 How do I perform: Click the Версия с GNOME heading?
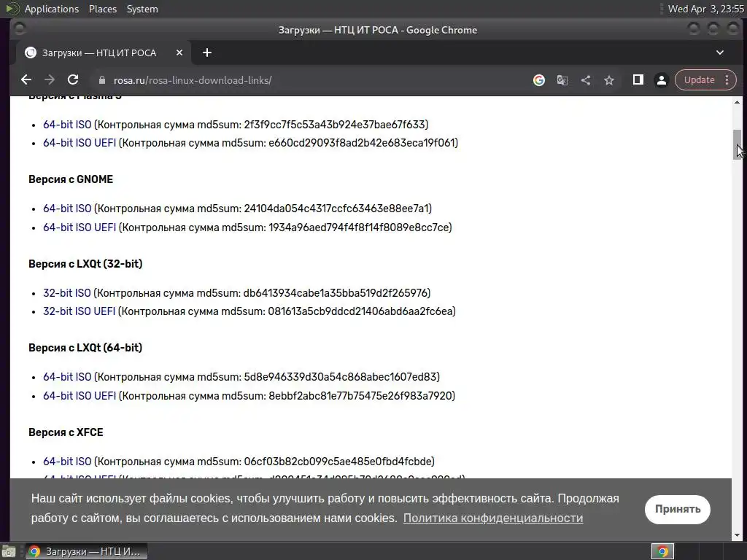coord(71,179)
